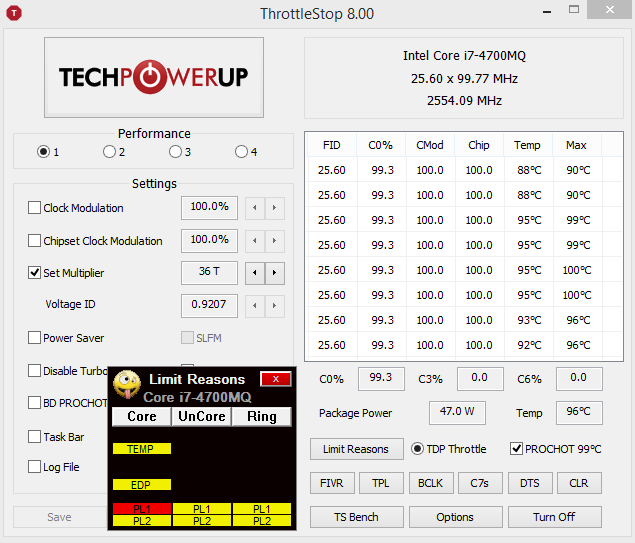Click the CMod column header
The image size is (635, 543).
coord(430,145)
